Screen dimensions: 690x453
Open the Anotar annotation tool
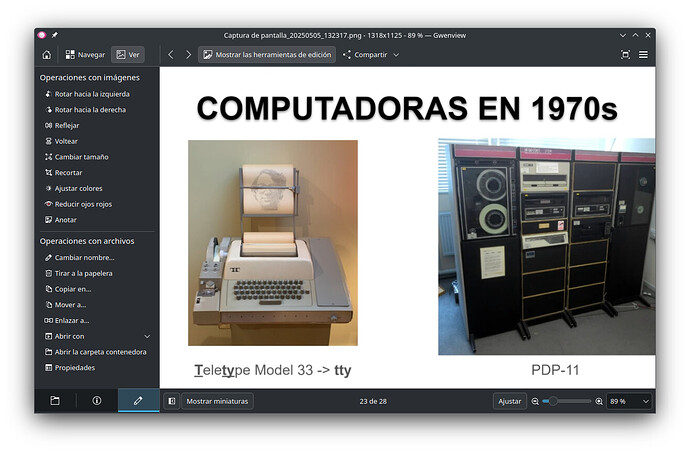tap(60, 220)
